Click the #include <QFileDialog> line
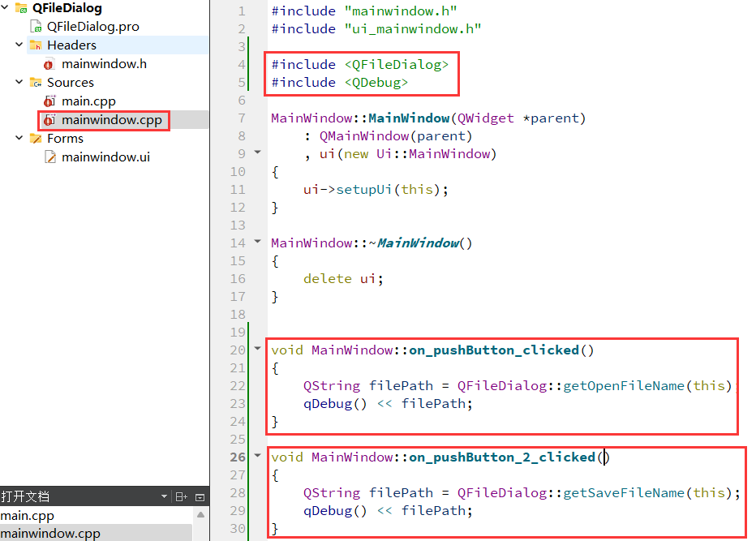Viewport: 756px width, 541px height. coord(359,65)
